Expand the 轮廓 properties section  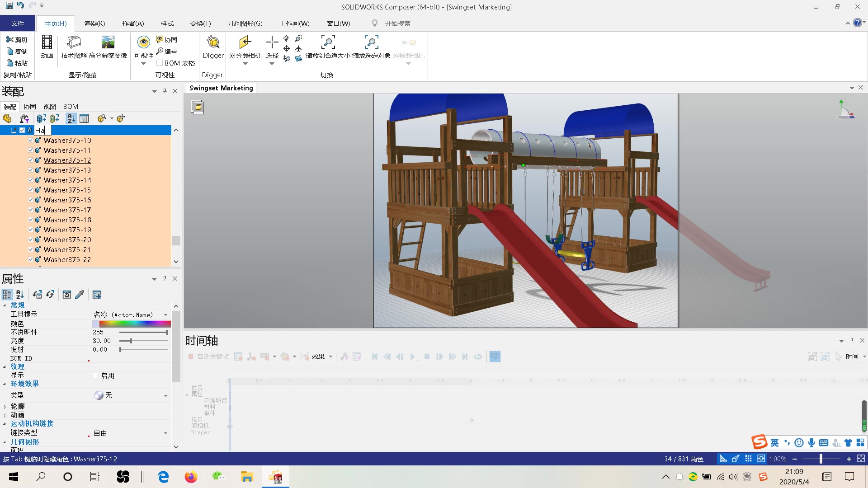pyautogui.click(x=5, y=406)
